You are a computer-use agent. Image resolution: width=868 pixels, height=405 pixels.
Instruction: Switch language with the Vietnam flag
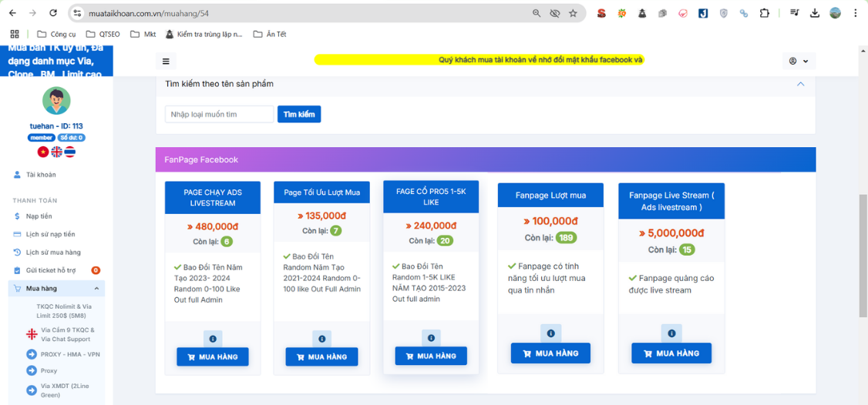pos(42,152)
